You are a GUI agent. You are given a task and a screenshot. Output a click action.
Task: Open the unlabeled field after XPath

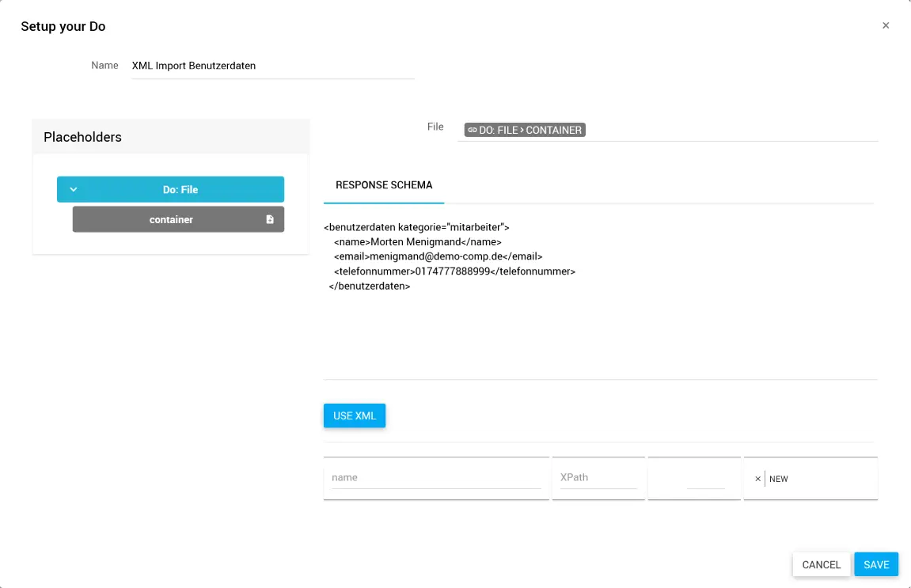tap(704, 478)
